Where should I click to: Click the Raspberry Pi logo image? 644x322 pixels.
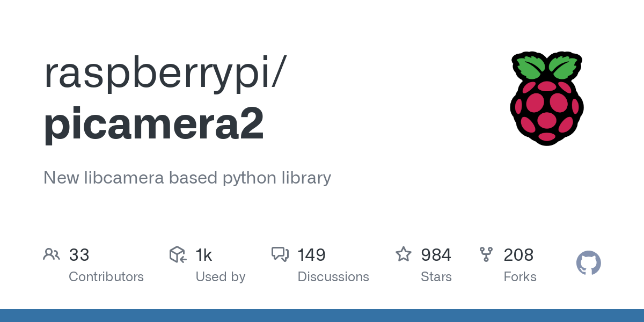point(547,98)
